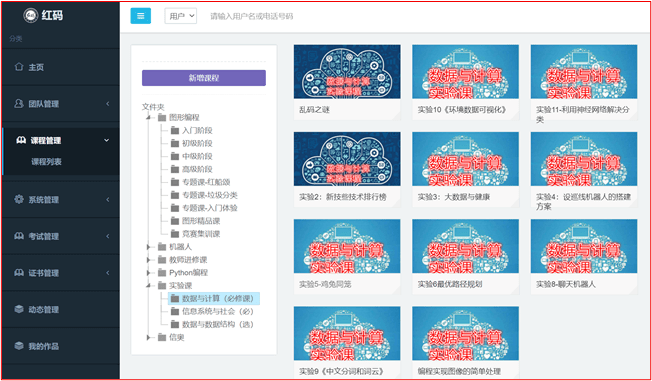This screenshot has height=381, width=652.
Task: Open the 用户 search type dropdown
Action: 181,16
